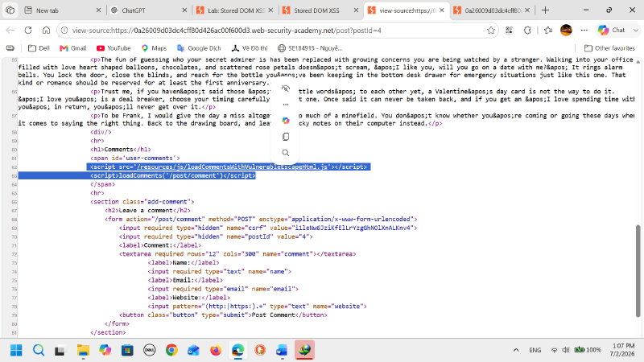Open the loadCommentsWithVulnerableEscapeHtml.js link
Image resolution: width=644 pixels, height=362 pixels.
232,167
